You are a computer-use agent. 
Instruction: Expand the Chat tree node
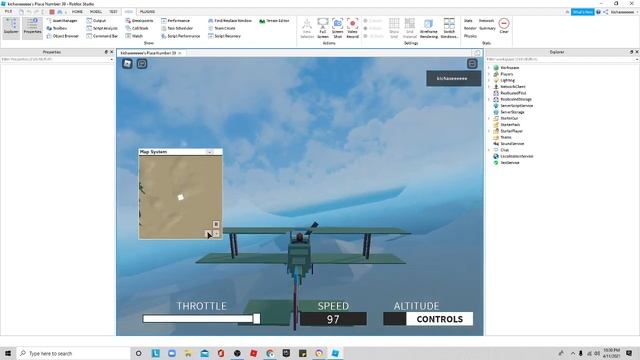pyautogui.click(x=489, y=150)
